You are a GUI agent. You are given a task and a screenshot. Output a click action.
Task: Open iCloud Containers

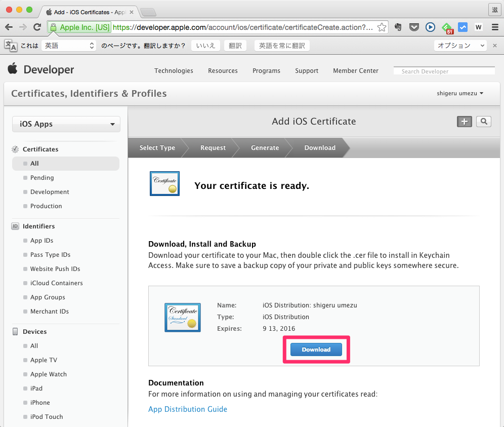point(57,283)
